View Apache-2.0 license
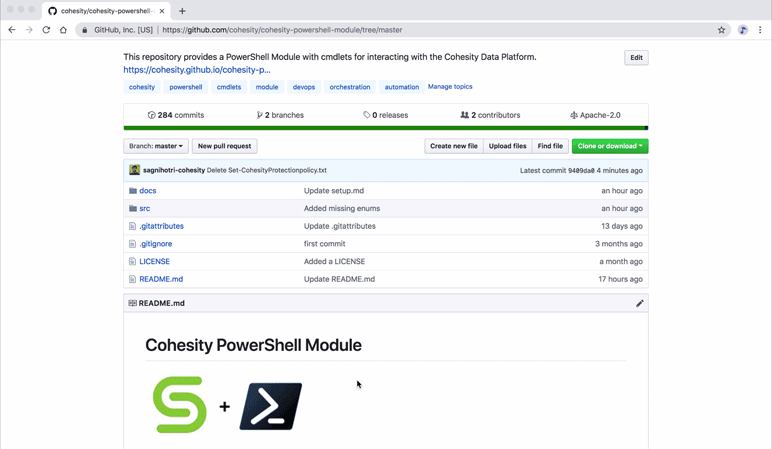 pos(595,115)
